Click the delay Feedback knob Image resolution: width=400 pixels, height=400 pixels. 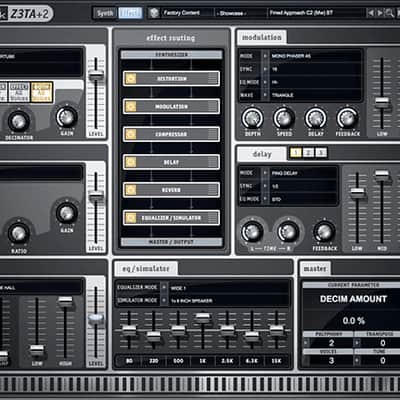tap(324, 231)
